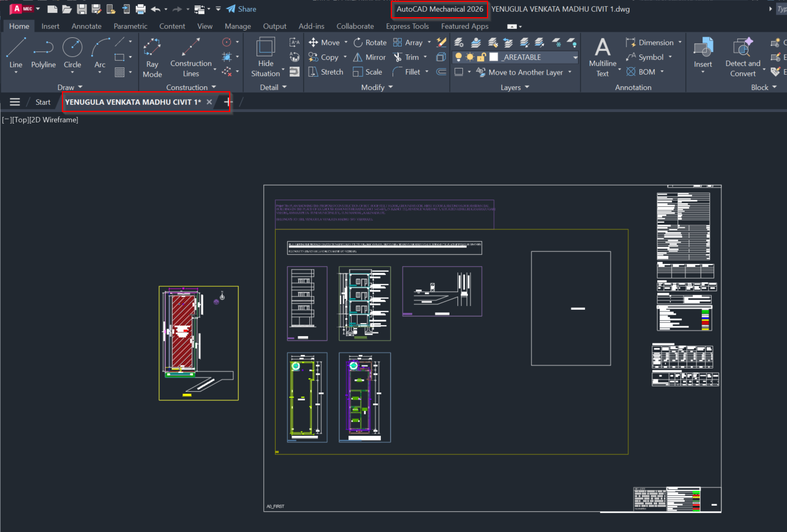787x532 pixels.
Task: Click the Trim button
Action: tap(405, 57)
